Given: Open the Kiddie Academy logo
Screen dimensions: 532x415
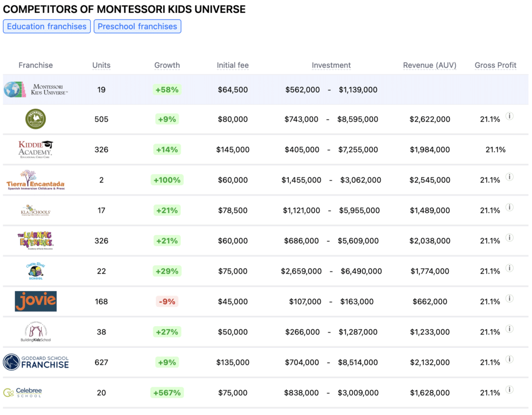Looking at the screenshot, I should 36,149.
